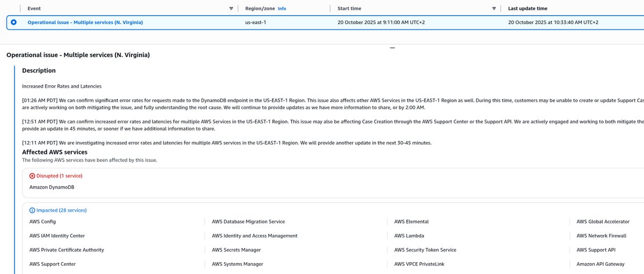Click AWS Systems Manager entry

(x=237, y=264)
